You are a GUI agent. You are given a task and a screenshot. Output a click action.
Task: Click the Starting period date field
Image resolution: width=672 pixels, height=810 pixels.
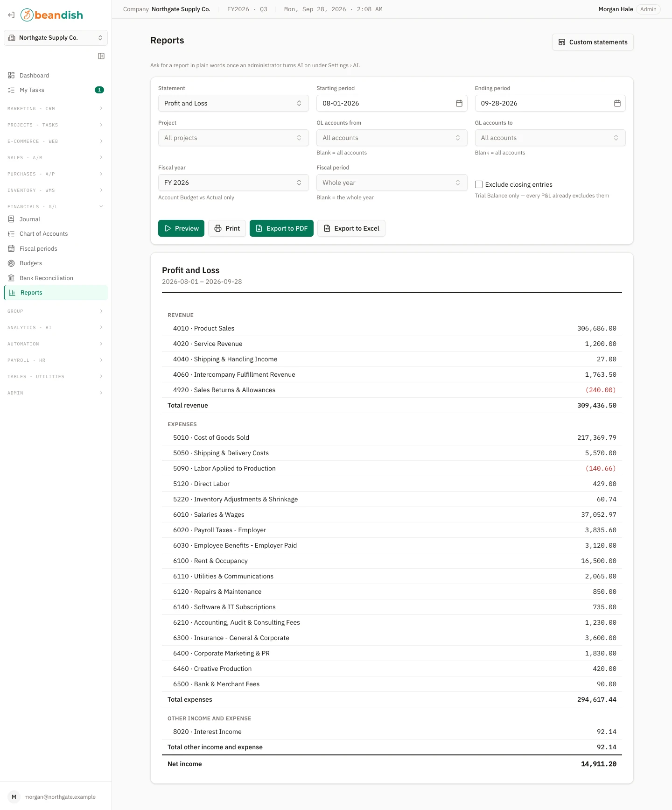[392, 103]
